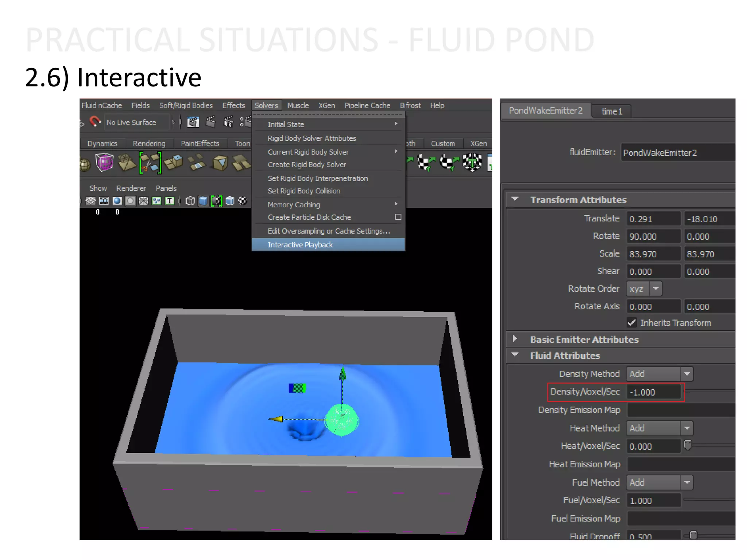Click the Translate X value 0.291
The height and width of the screenshot is (560, 747).
(x=654, y=219)
